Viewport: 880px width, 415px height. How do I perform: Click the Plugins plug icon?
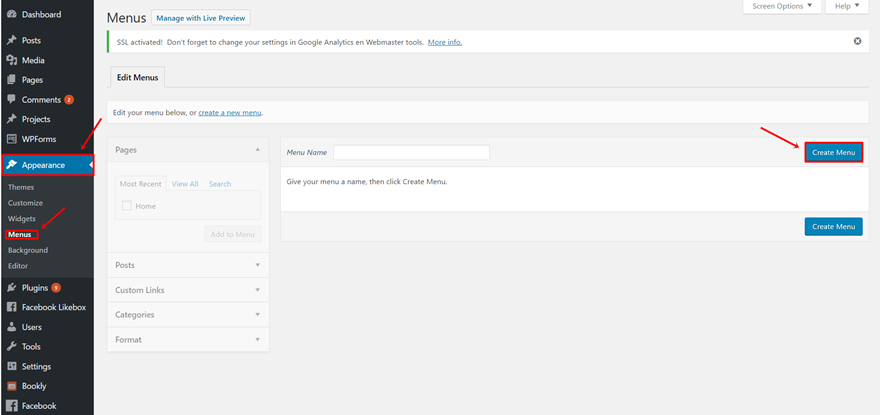[x=11, y=288]
